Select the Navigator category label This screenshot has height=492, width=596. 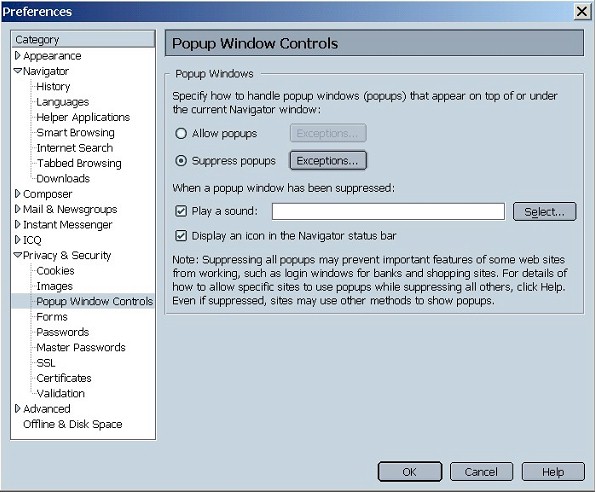[46, 71]
